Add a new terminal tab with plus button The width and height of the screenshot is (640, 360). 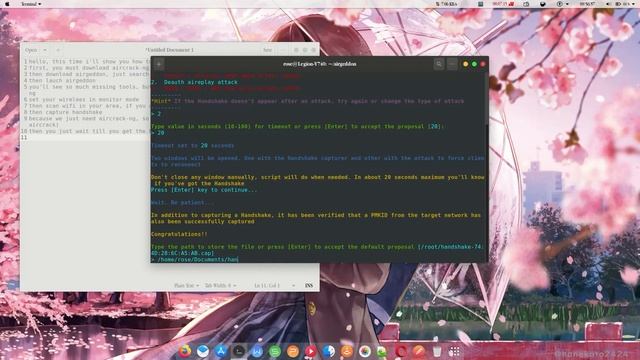click(159, 64)
